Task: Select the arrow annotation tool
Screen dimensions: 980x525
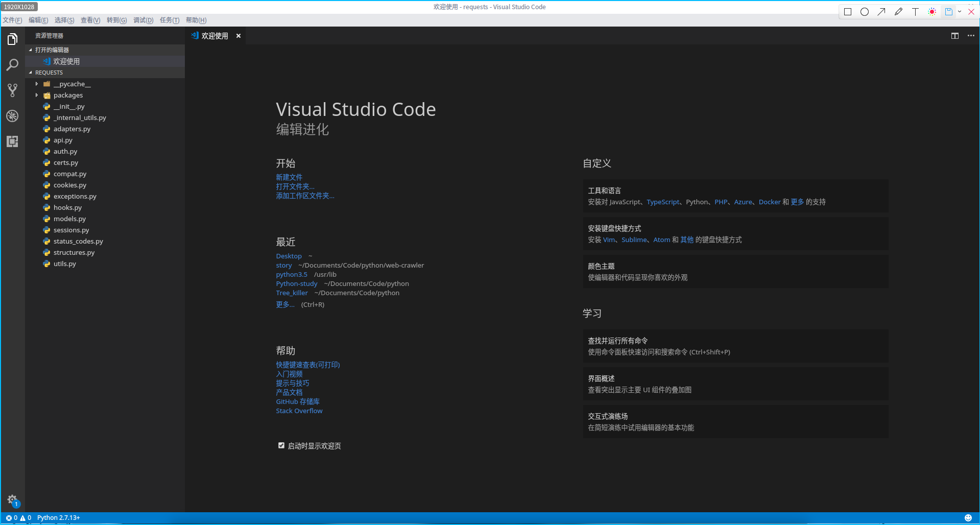Action: [x=881, y=12]
